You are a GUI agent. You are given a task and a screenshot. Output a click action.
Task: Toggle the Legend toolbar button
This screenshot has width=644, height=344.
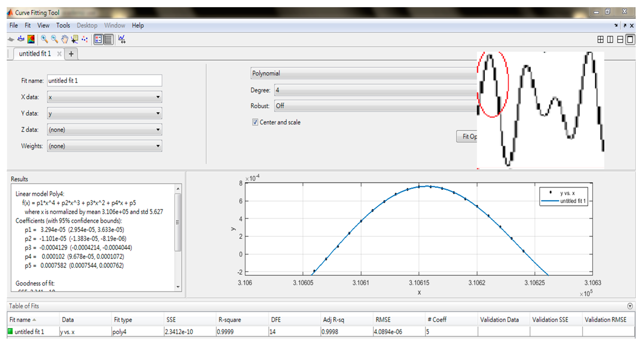[x=98, y=39]
